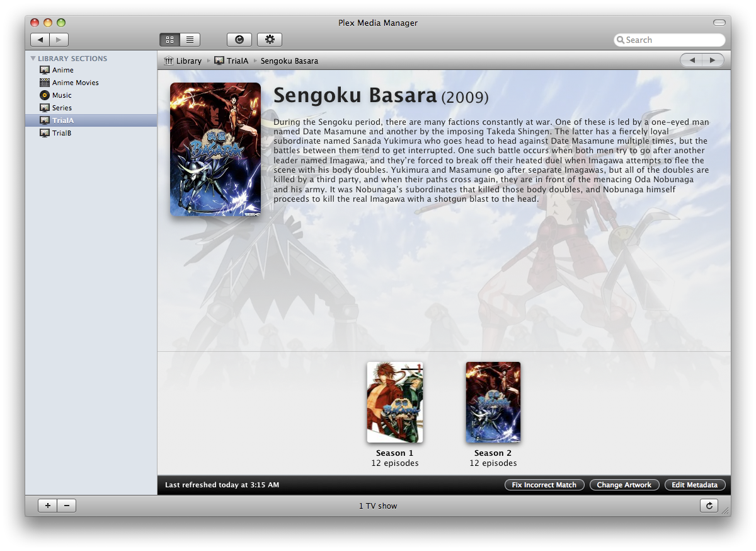This screenshot has width=756, height=551.
Task: Click the Library building icon in breadcrumb
Action: pos(168,61)
